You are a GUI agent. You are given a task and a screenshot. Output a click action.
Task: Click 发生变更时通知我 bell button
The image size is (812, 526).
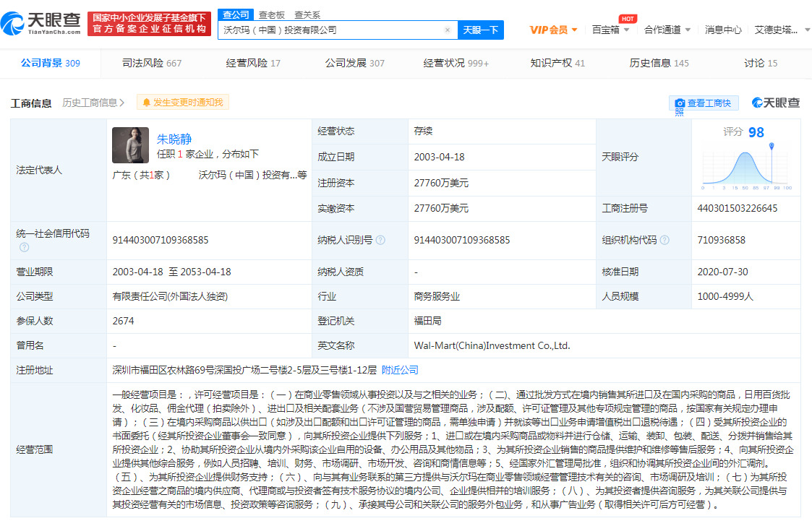183,102
